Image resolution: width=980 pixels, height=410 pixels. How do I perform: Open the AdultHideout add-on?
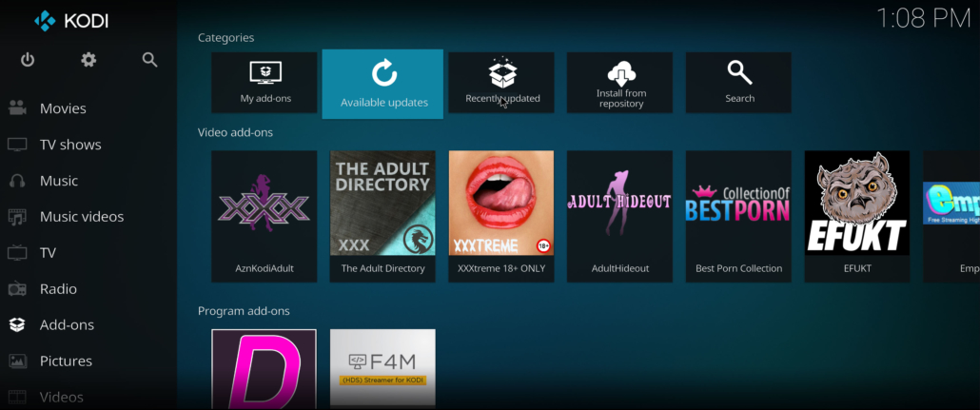coord(620,216)
